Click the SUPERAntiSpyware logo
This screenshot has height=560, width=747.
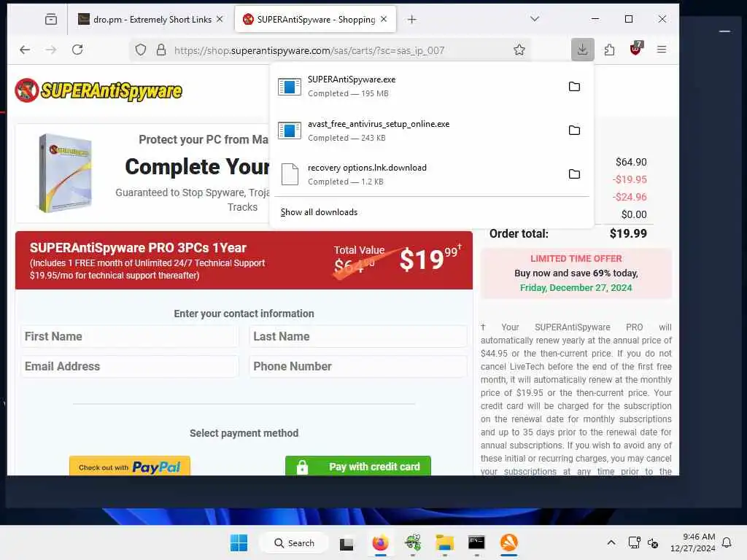coord(98,90)
